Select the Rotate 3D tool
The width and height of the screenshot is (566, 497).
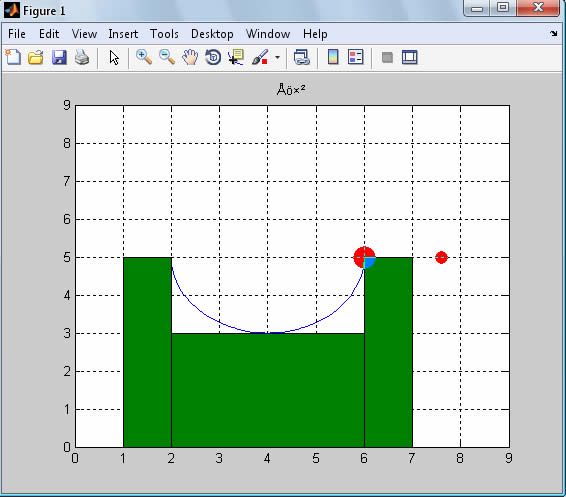click(213, 57)
